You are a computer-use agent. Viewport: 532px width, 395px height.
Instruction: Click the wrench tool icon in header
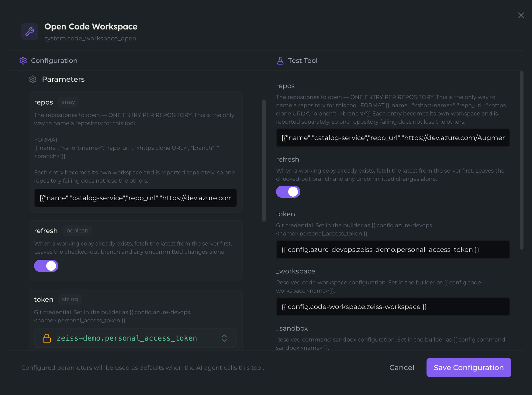tap(30, 31)
